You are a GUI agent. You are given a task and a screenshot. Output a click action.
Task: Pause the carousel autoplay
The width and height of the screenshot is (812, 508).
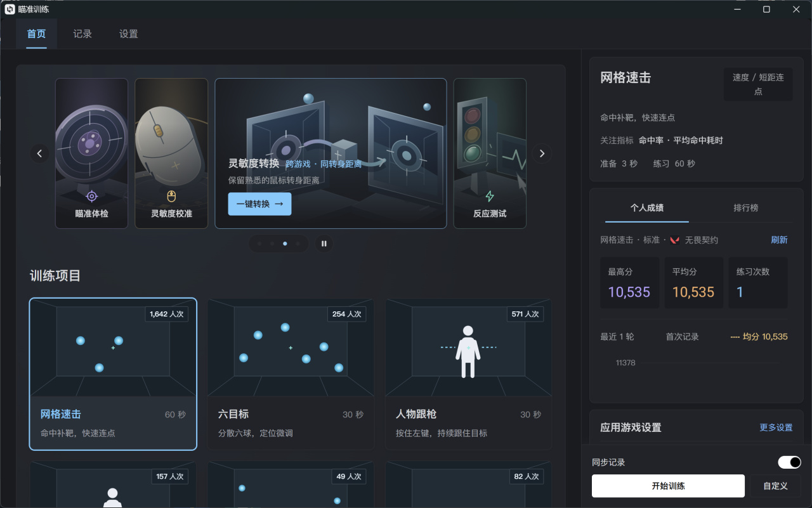(324, 244)
